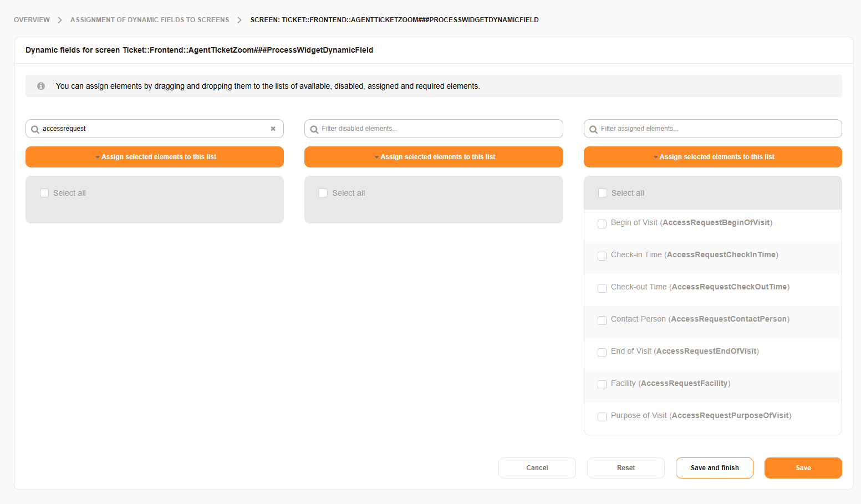Assign selected elements to the disabled list

tap(434, 157)
